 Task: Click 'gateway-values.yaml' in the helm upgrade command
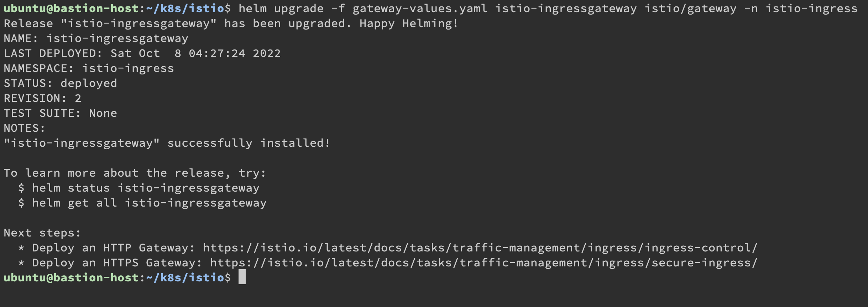(x=420, y=9)
